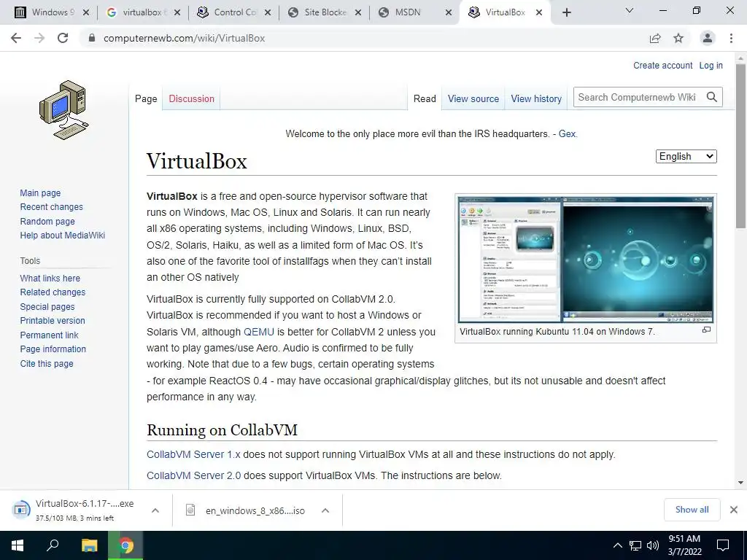
Task: Reload the VirtualBox wiki page
Action: (63, 38)
